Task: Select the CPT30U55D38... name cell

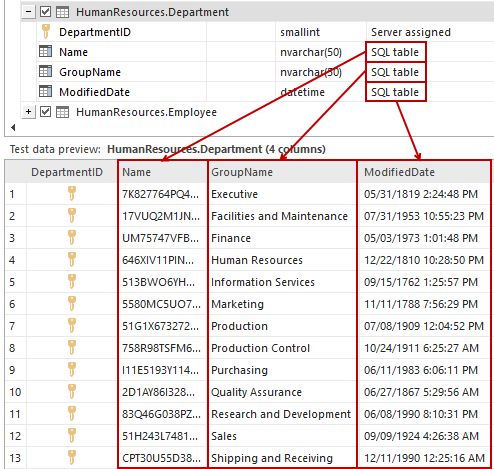Action: (163, 458)
